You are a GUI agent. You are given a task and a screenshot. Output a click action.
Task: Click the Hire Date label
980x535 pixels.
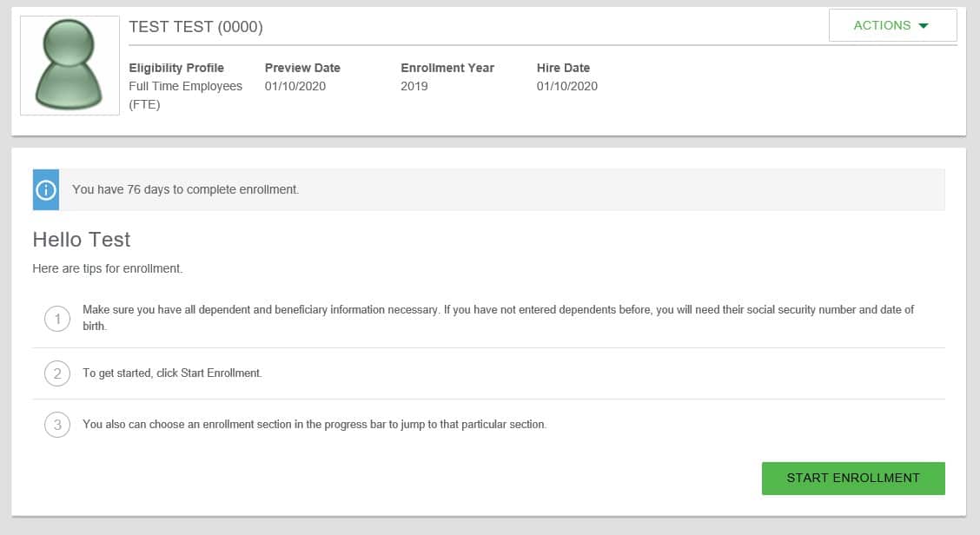pyautogui.click(x=563, y=68)
